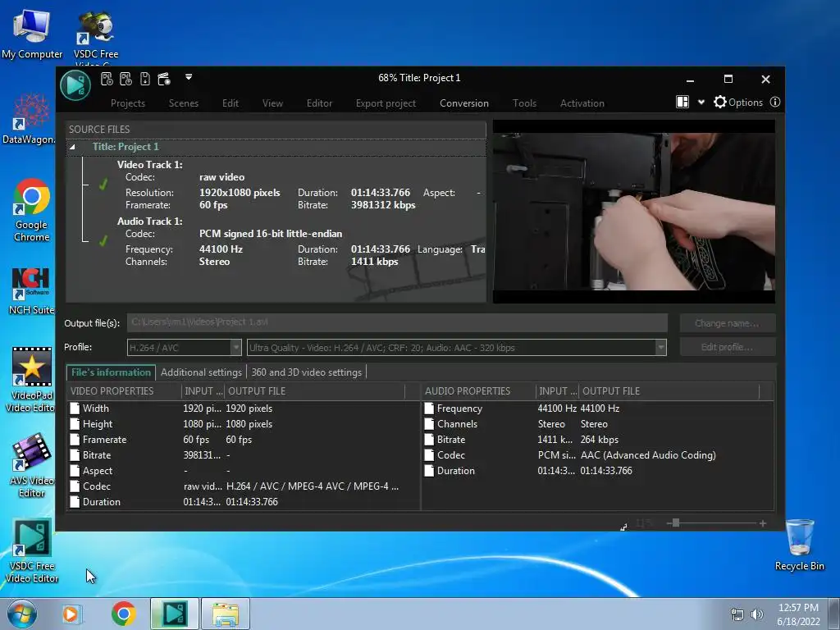
Task: Click the Edit profile button
Action: pyautogui.click(x=727, y=347)
